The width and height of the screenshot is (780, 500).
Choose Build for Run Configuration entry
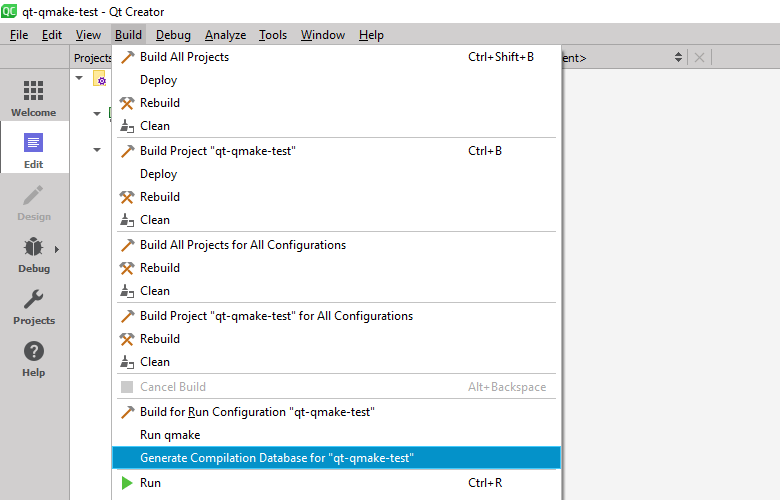(x=257, y=412)
